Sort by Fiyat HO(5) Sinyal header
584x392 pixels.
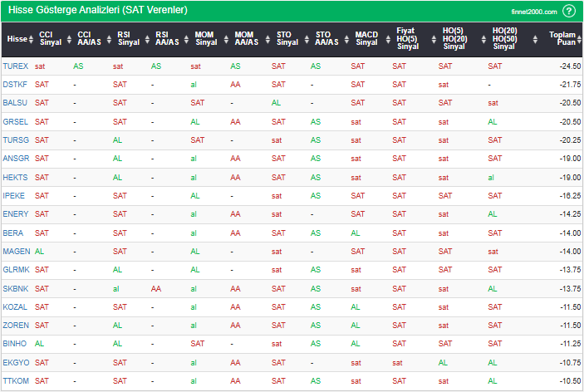[407, 38]
